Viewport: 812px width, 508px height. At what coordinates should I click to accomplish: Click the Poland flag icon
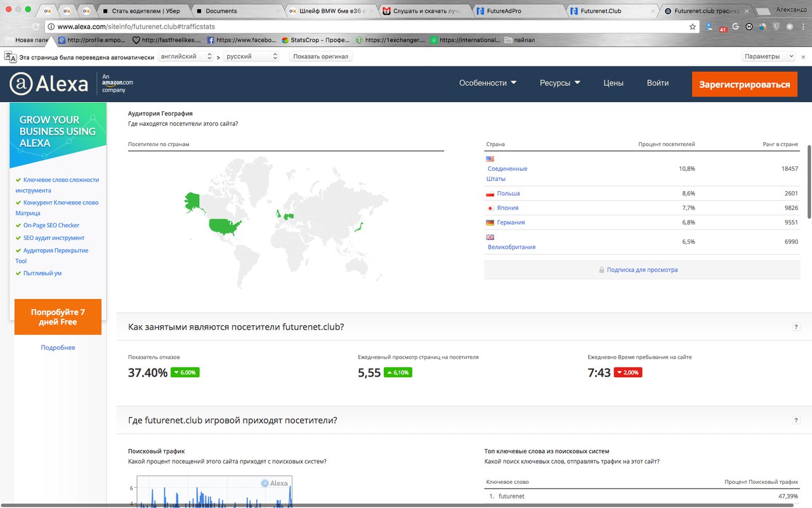pos(490,194)
